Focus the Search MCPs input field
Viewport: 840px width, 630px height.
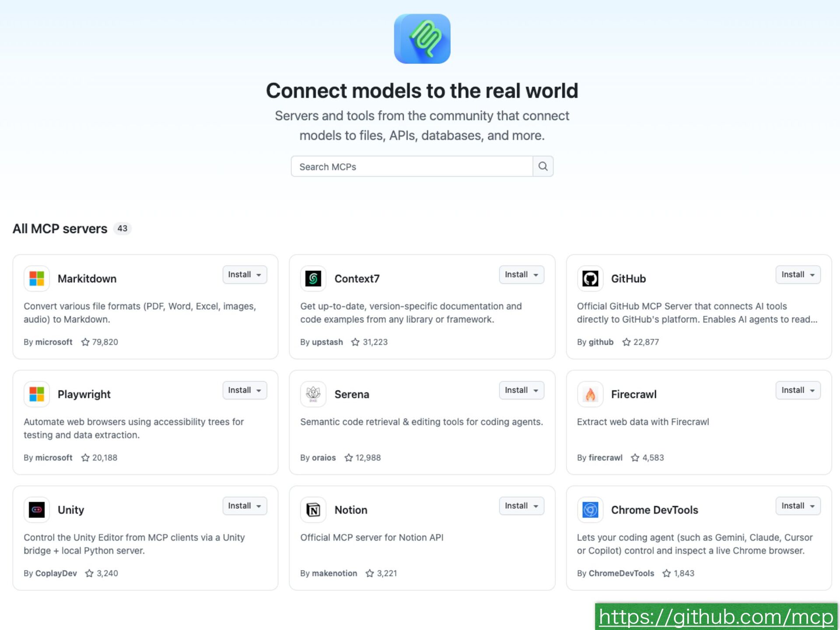pos(411,167)
